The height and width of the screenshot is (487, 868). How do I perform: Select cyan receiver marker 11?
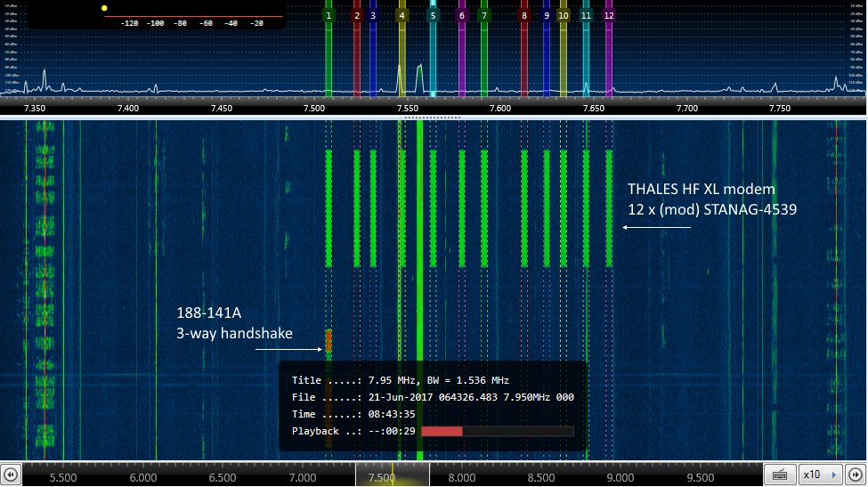coord(586,15)
